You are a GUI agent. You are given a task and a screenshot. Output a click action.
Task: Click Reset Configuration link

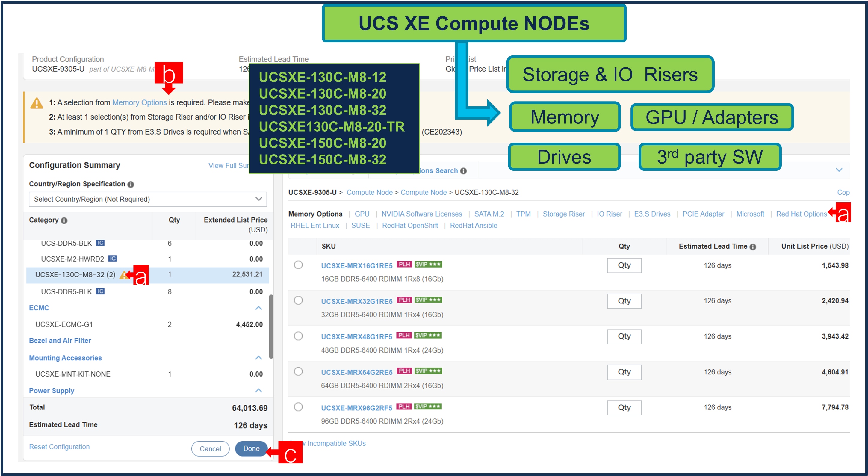coord(59,447)
